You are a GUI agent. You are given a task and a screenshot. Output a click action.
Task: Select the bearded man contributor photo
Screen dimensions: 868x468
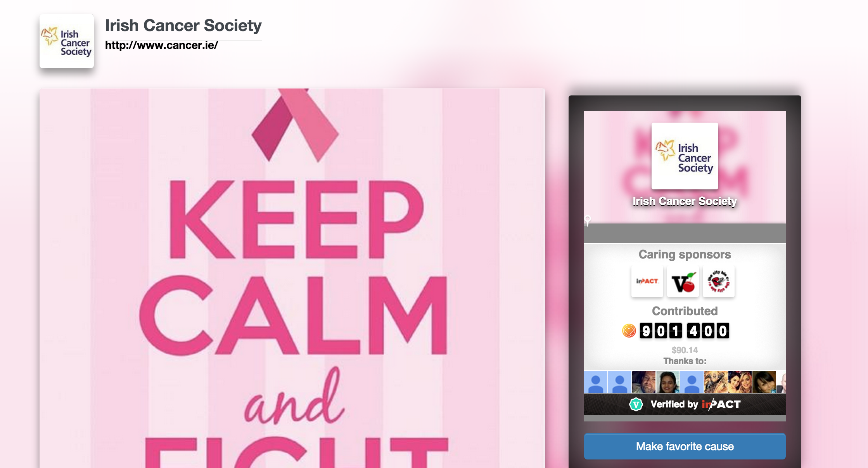(x=643, y=382)
